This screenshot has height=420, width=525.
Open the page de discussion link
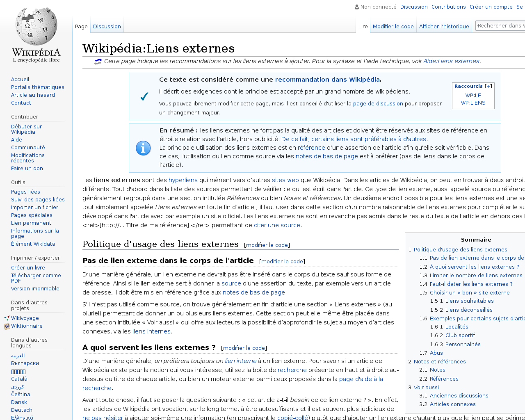[x=378, y=104]
